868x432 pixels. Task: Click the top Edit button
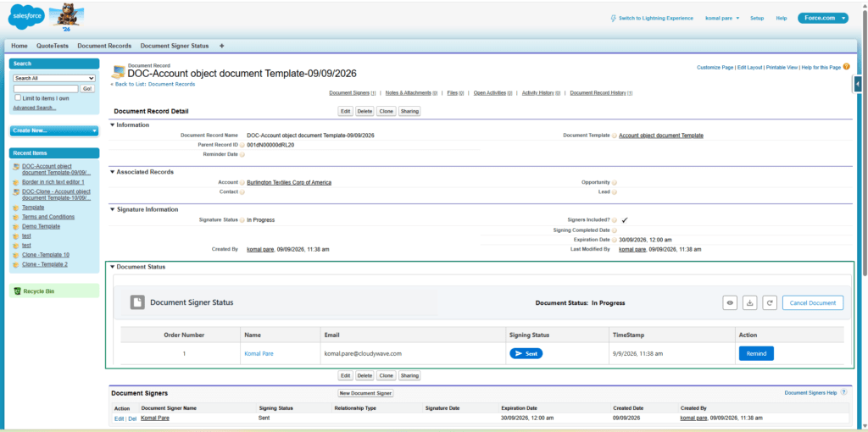346,111
